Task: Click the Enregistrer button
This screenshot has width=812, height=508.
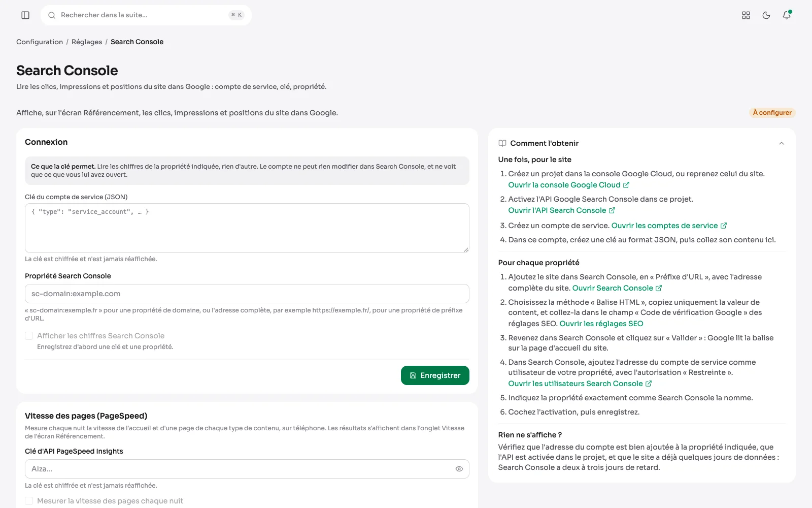Action: (x=435, y=375)
